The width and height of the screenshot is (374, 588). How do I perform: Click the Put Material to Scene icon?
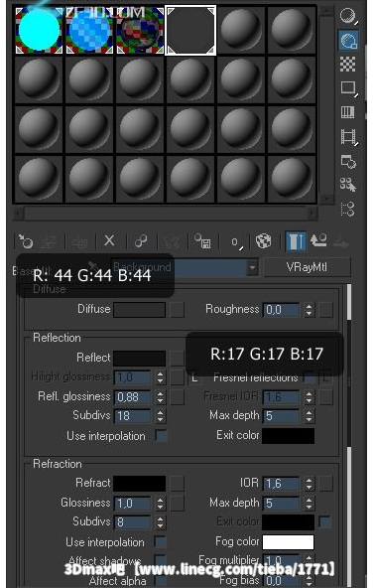tap(49, 241)
